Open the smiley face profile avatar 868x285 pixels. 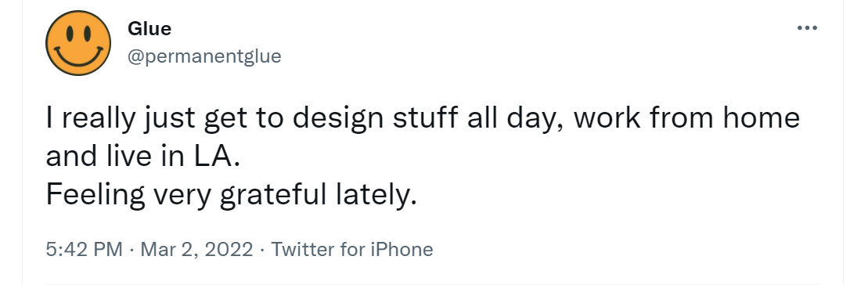(78, 42)
